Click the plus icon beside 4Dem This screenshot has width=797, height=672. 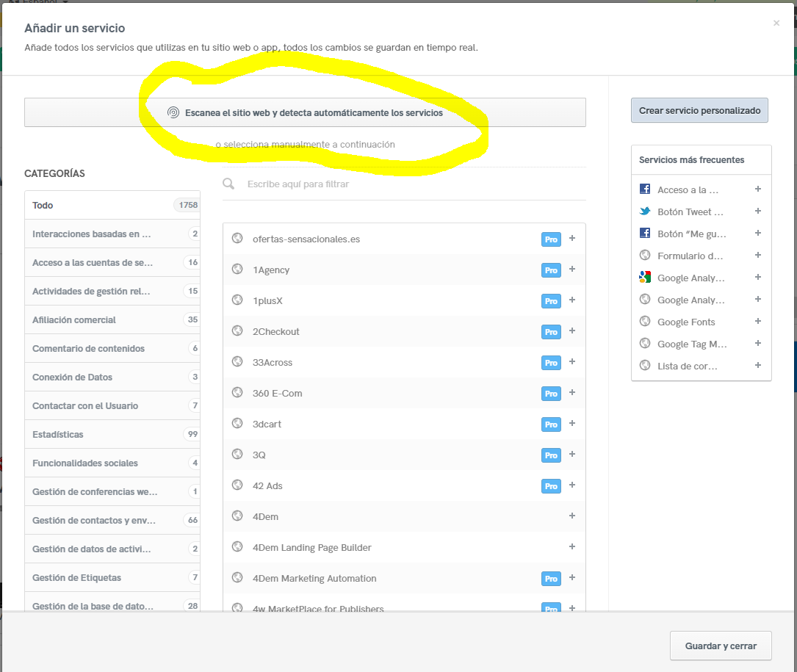(x=571, y=516)
